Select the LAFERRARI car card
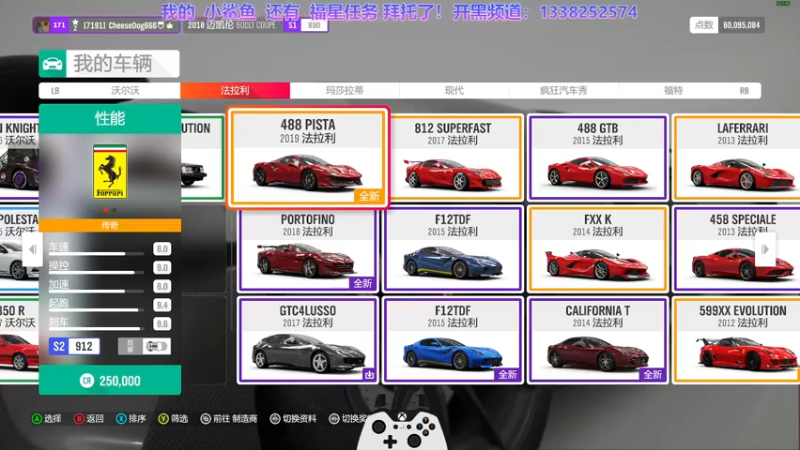Viewport: 800px width, 450px height. tap(737, 158)
